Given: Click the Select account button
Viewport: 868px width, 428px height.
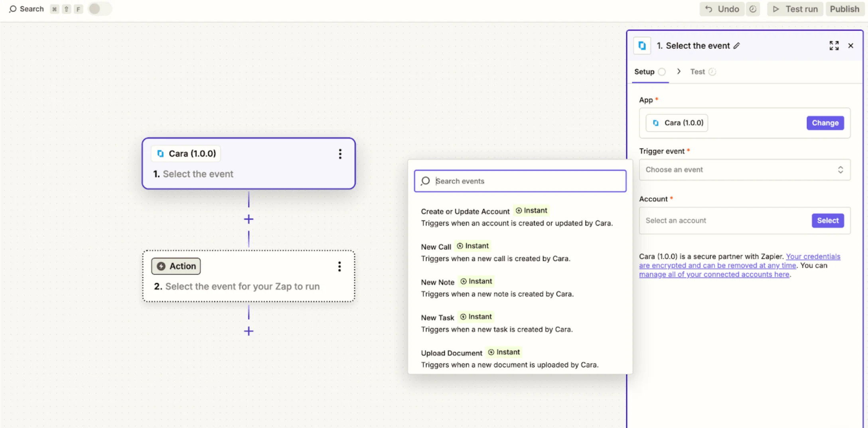Looking at the screenshot, I should [x=828, y=220].
